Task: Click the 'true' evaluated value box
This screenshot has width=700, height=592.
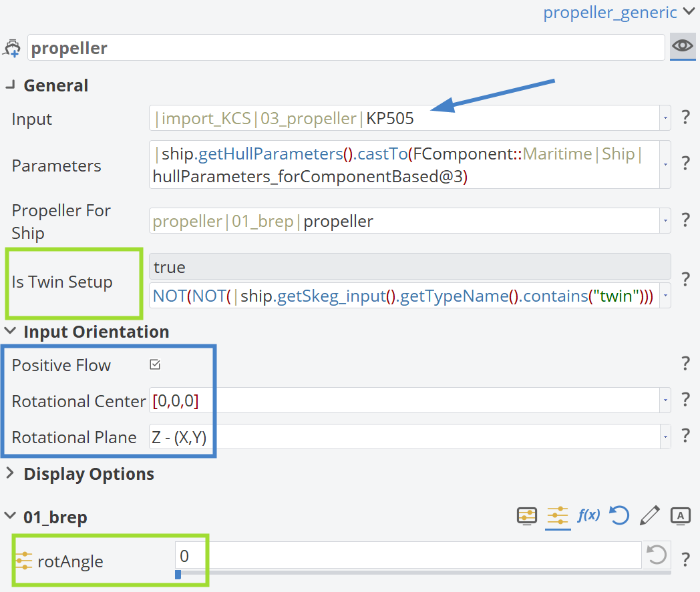Action: click(x=410, y=267)
